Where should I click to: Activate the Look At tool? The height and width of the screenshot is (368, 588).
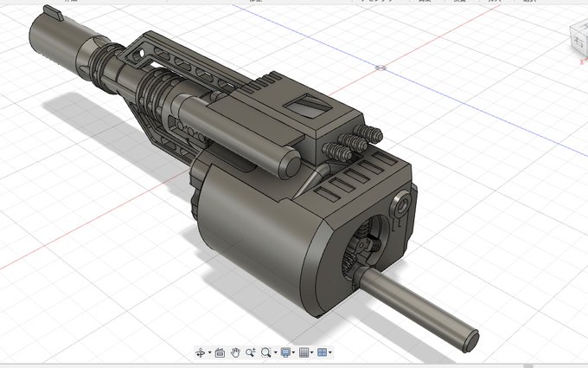coord(220,352)
